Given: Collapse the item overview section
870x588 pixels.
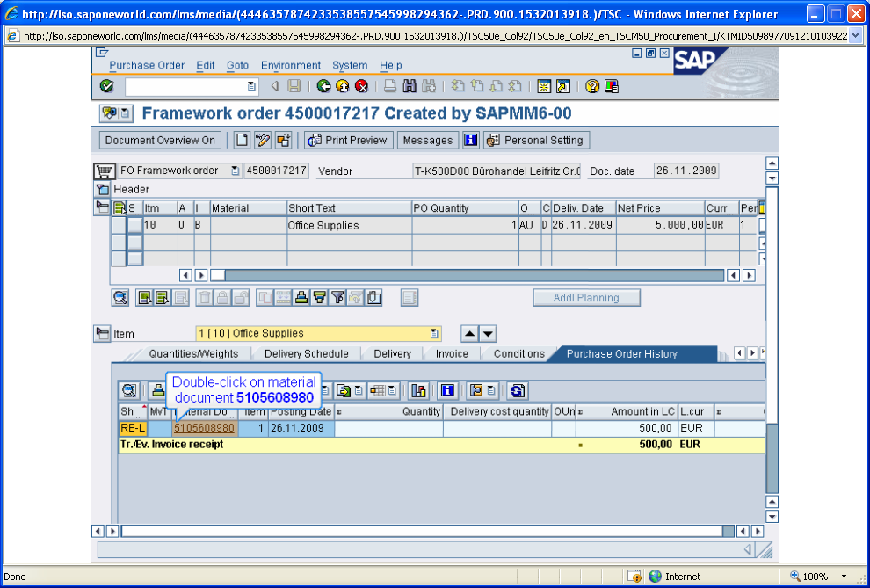Looking at the screenshot, I should point(102,207).
